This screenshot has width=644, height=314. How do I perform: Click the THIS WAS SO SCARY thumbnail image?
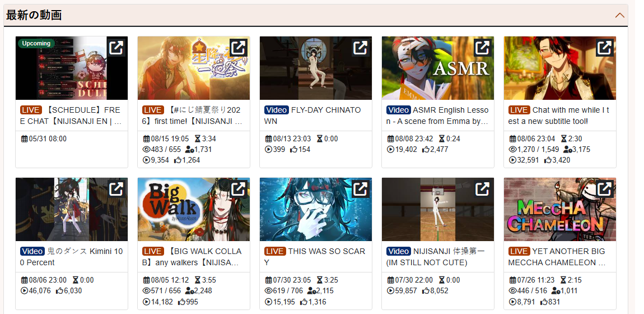coord(315,209)
